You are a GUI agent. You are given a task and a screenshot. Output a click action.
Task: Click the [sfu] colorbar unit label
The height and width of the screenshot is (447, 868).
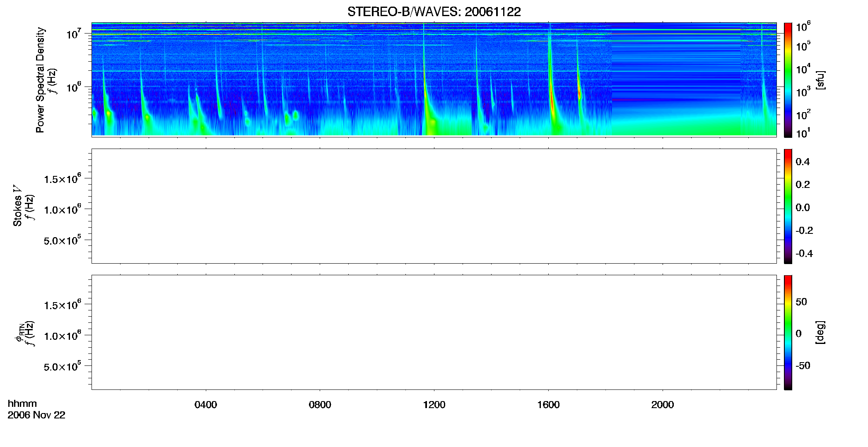click(820, 80)
